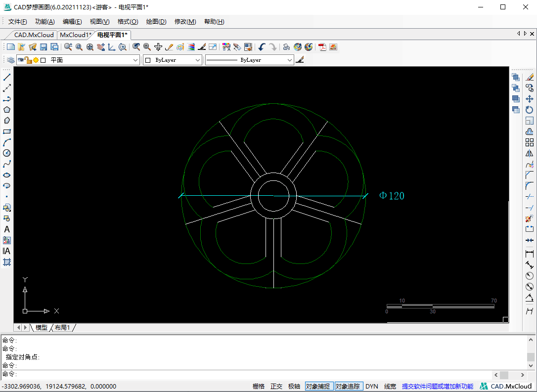Expand the ByLayer color dropdown
537x392 pixels.
(x=198, y=60)
